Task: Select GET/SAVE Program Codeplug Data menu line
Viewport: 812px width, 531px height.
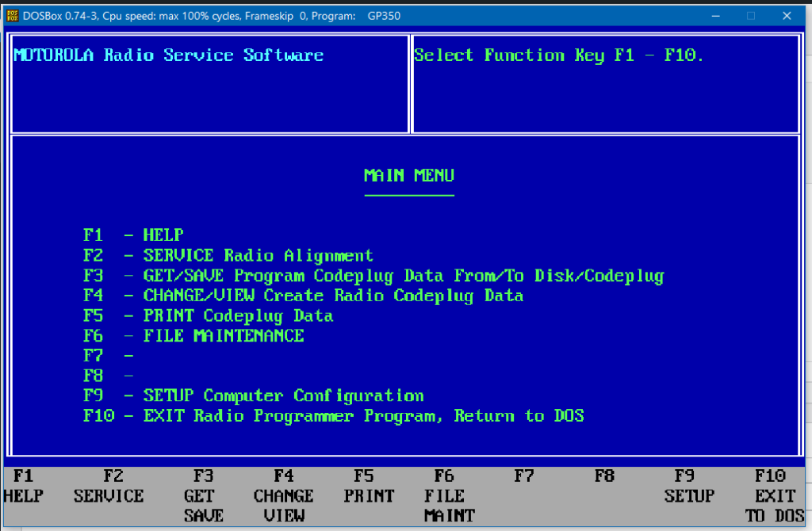Action: point(374,276)
